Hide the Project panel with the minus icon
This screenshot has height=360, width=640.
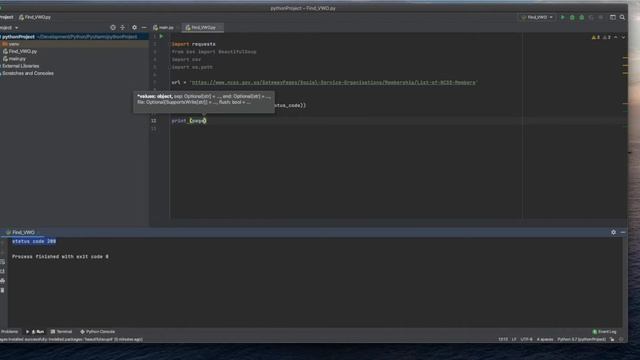144,27
